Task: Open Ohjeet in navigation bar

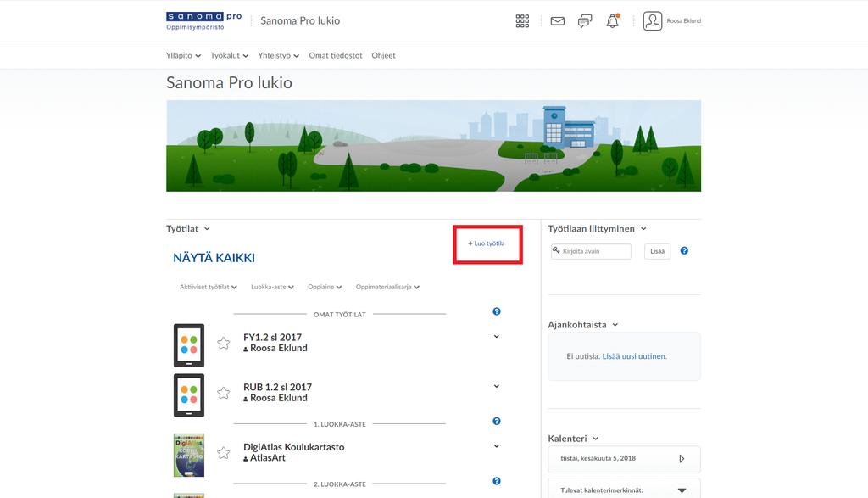Action: [x=384, y=55]
